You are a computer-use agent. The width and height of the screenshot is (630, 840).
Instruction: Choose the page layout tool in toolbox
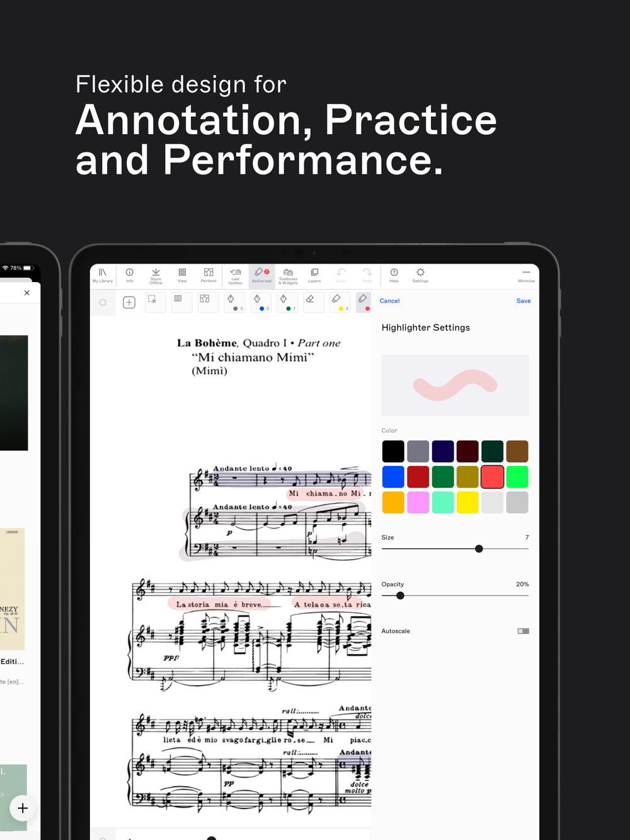coord(181,302)
